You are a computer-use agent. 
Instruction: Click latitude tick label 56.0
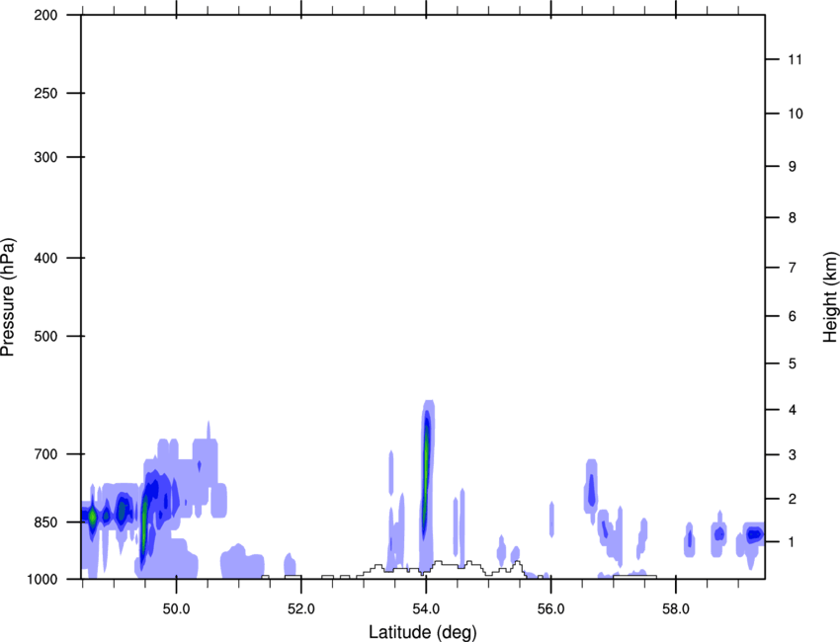pos(551,609)
